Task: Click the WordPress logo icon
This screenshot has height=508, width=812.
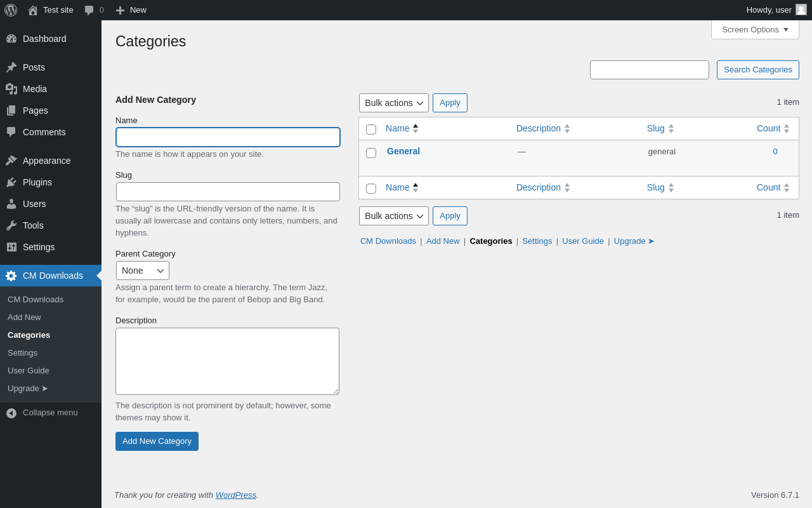Action: point(11,10)
